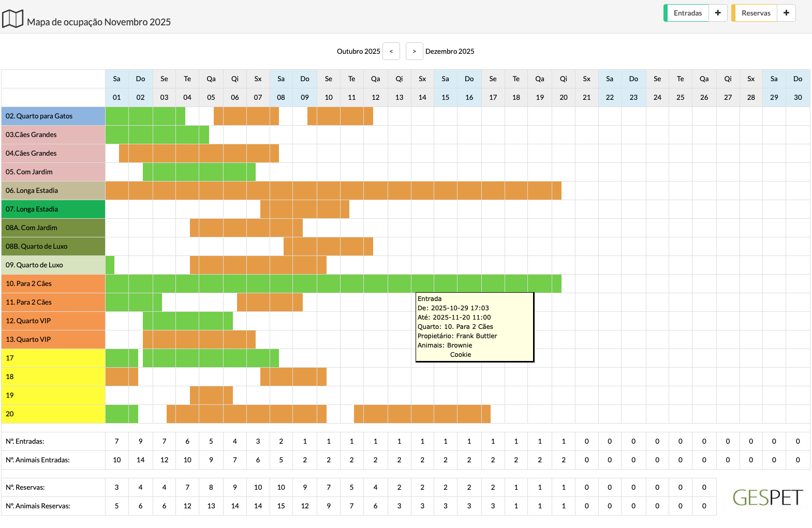Click the orange reservation bar in room 19
812x528 pixels.
tap(211, 396)
